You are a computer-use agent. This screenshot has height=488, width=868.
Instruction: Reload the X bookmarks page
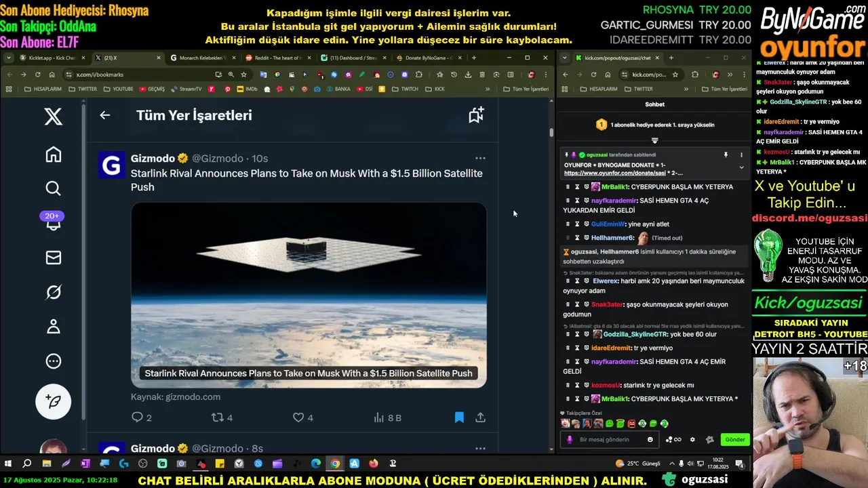click(37, 75)
